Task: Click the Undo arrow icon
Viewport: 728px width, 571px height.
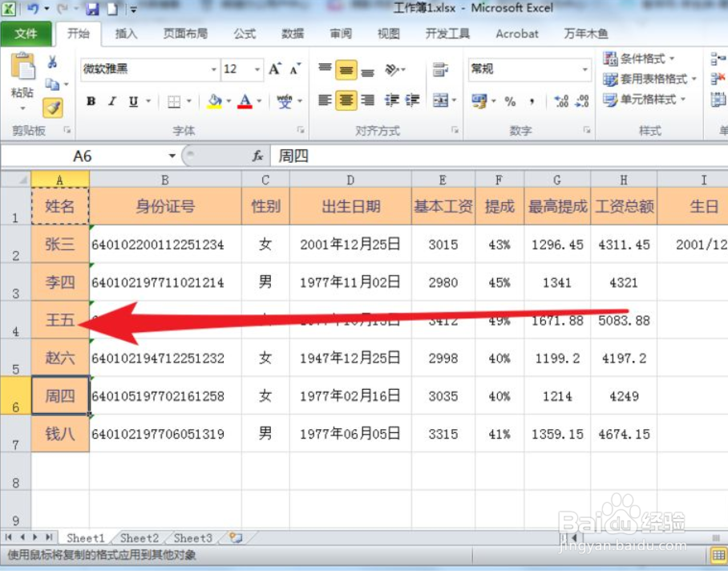Action: click(33, 8)
